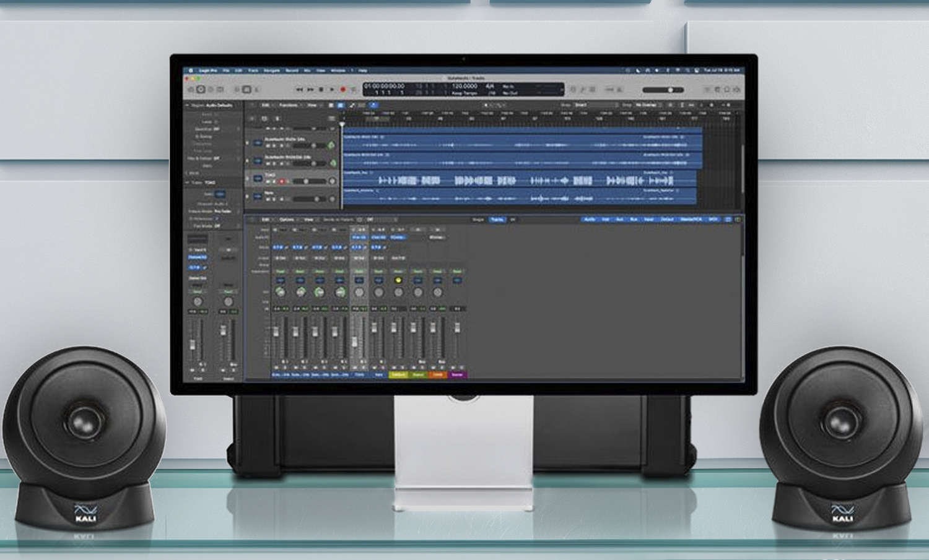Viewport: 929px width, 560px height.
Task: Open the File menu in the menu bar
Action: pyautogui.click(x=226, y=71)
